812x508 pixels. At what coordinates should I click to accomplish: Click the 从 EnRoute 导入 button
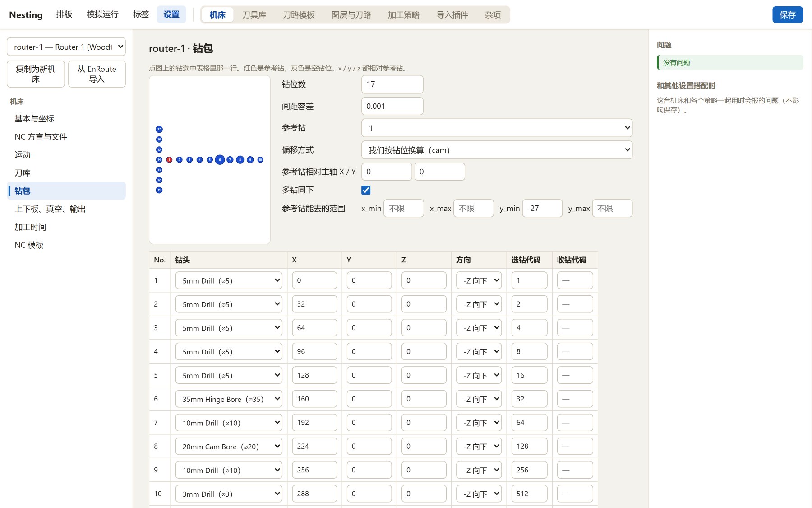[97, 74]
